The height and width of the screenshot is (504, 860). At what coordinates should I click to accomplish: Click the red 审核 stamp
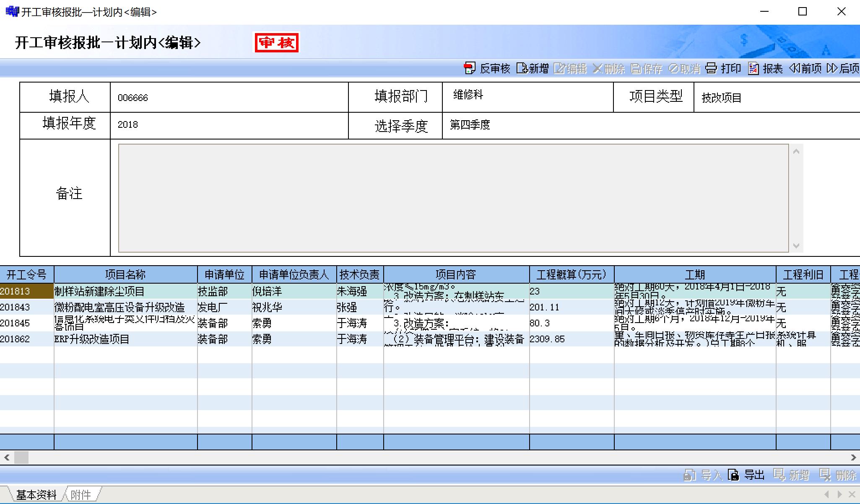click(x=277, y=43)
